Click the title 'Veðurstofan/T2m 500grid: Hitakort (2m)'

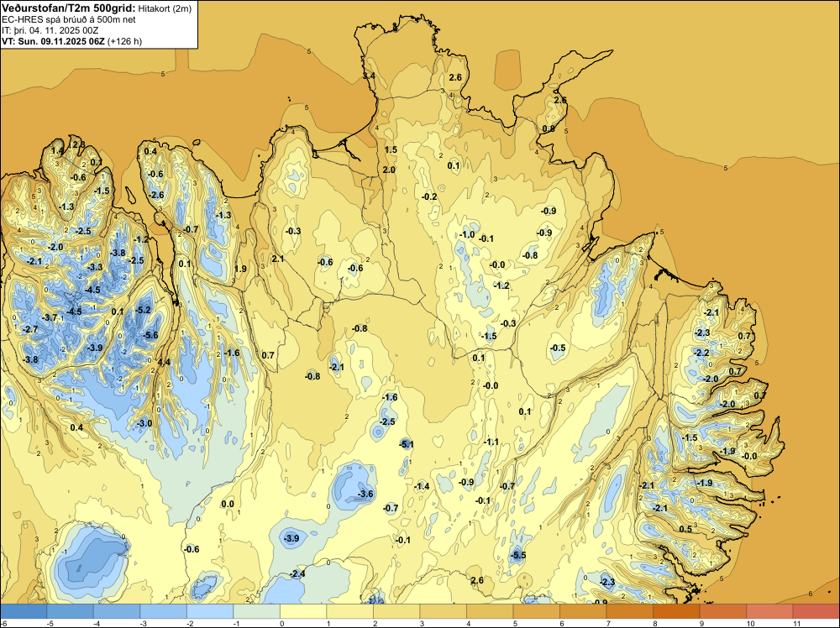[x=97, y=8]
